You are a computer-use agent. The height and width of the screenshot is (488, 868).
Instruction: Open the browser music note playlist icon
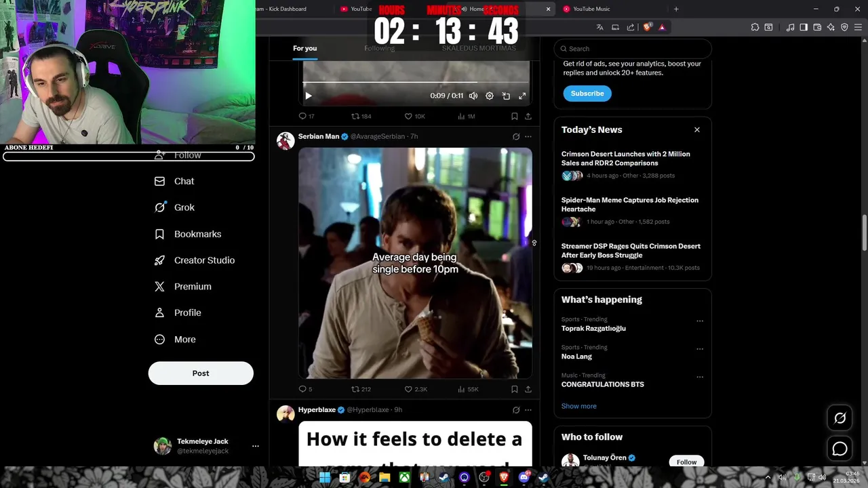pyautogui.click(x=790, y=27)
